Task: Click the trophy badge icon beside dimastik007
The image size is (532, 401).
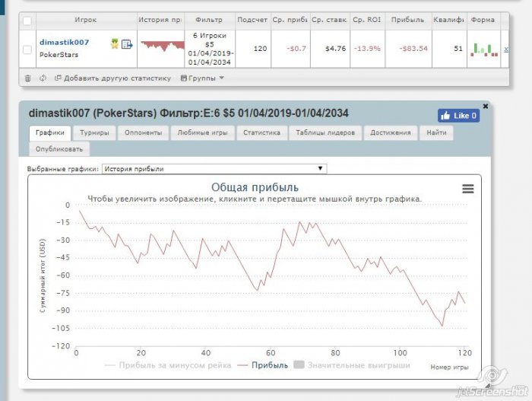Action: [x=114, y=43]
